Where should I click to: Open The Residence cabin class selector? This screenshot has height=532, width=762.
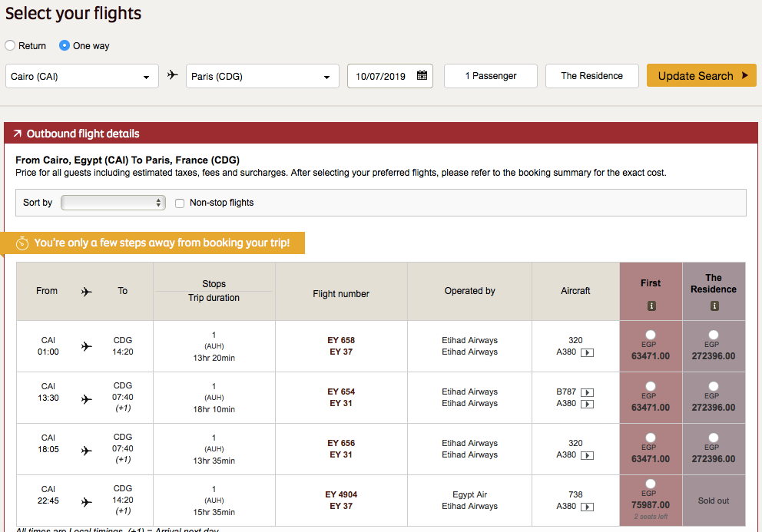click(591, 76)
